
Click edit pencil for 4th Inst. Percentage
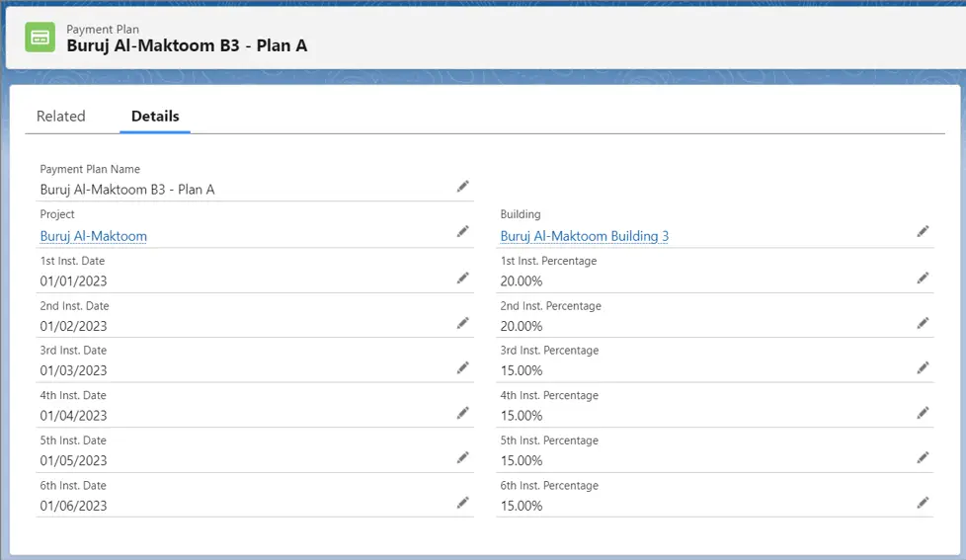[923, 413]
